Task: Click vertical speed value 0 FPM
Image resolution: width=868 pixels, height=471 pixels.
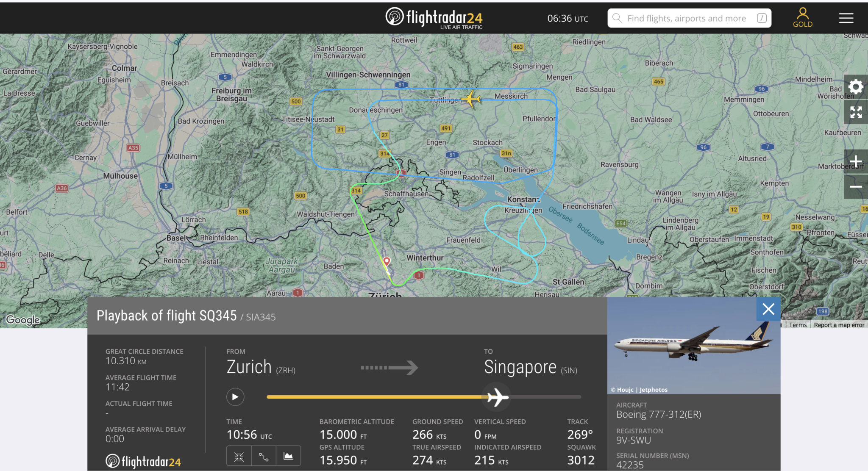Action: [x=485, y=435]
